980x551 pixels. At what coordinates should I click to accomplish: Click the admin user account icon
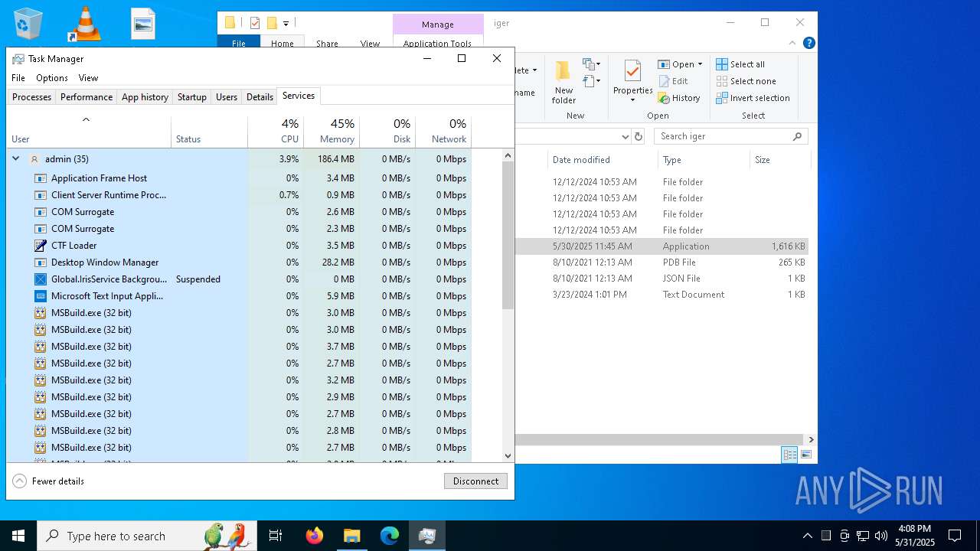pyautogui.click(x=34, y=159)
